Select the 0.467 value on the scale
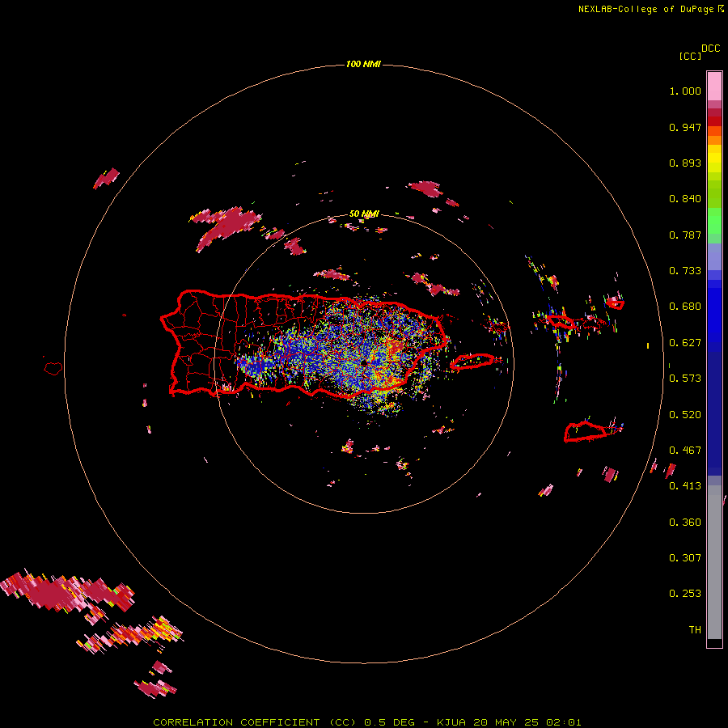The width and height of the screenshot is (728, 728). pos(685,451)
